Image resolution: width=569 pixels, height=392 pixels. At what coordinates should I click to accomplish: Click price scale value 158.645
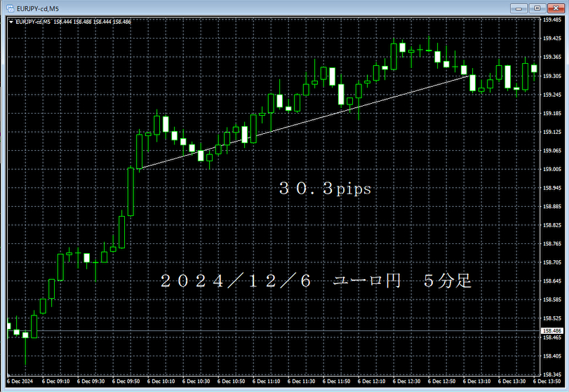point(552,281)
